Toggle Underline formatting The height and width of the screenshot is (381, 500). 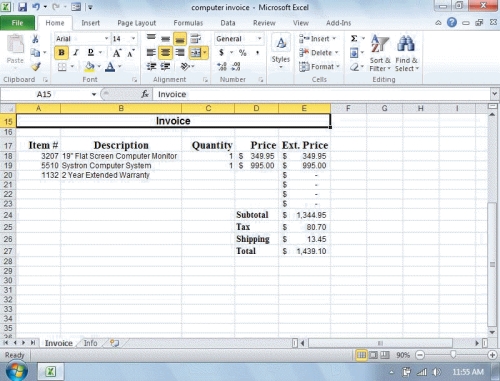pos(91,53)
